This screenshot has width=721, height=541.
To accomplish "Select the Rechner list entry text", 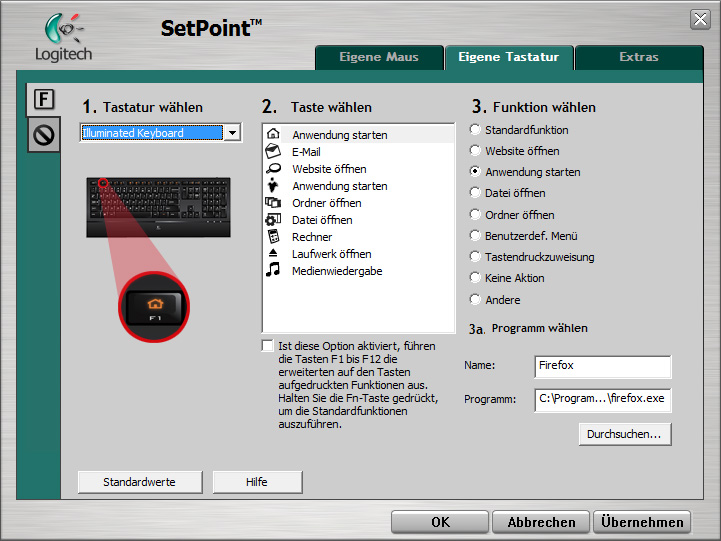I will pos(312,237).
